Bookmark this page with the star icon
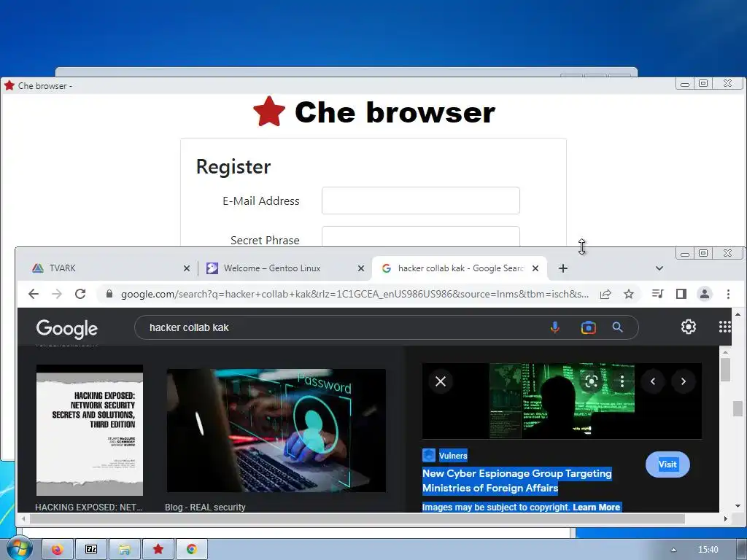The width and height of the screenshot is (747, 560). (629, 295)
